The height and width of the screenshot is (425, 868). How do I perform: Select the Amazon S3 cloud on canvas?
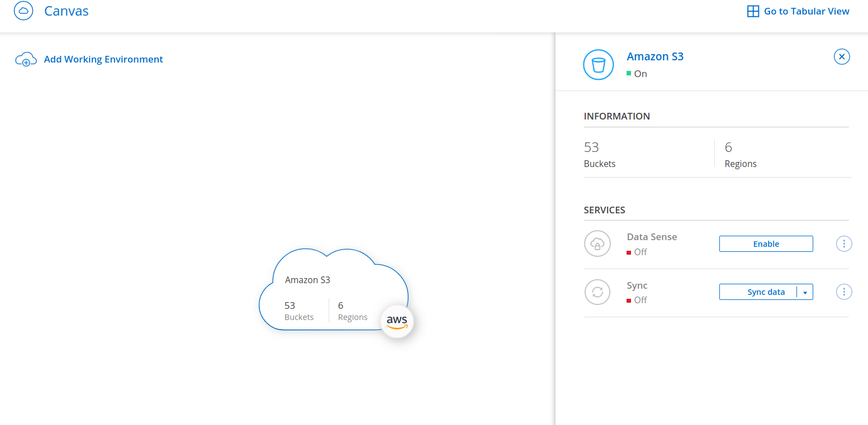click(x=334, y=290)
